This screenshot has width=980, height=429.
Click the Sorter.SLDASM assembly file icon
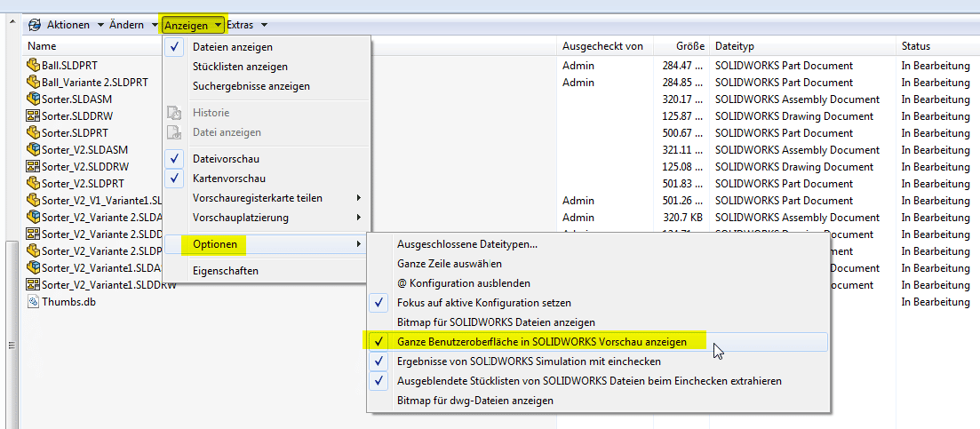[34, 99]
